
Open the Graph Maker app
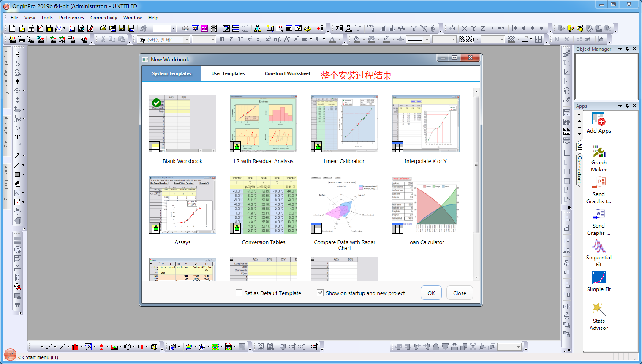pos(598,152)
